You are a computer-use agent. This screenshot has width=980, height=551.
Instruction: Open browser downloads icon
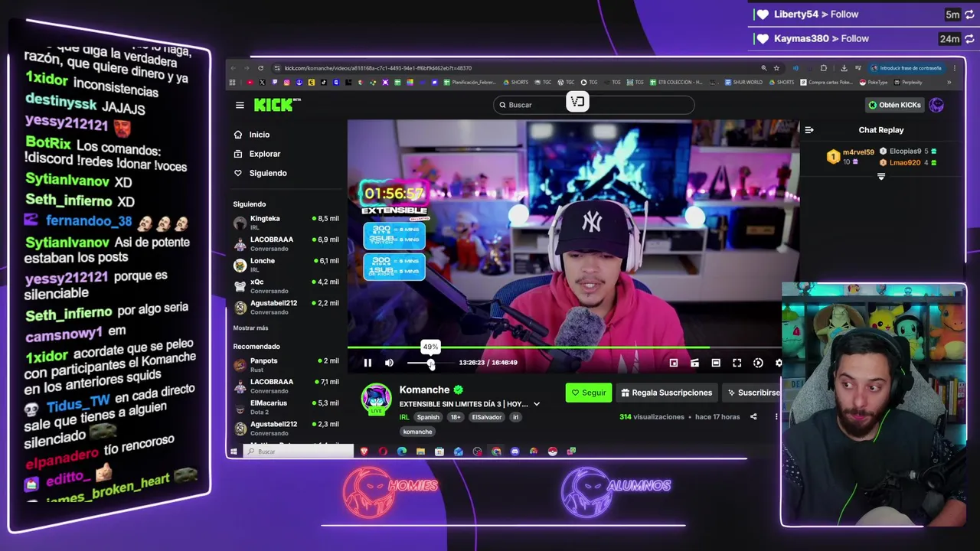pyautogui.click(x=844, y=68)
